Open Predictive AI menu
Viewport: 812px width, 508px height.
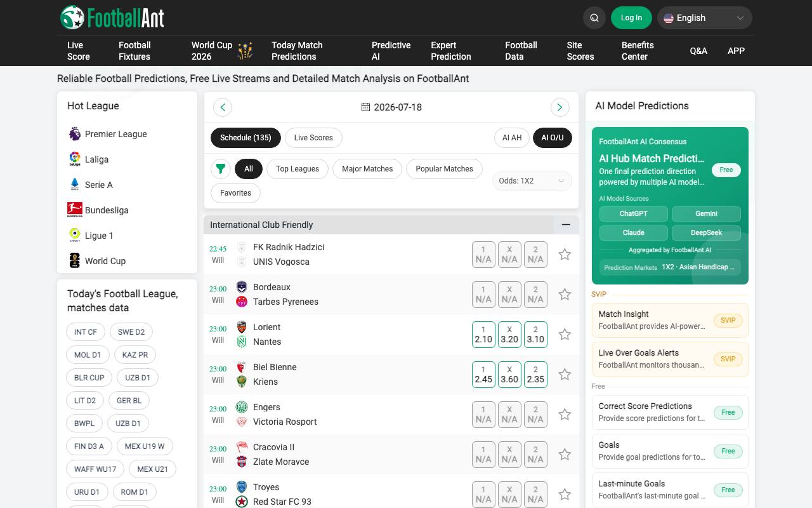(391, 51)
